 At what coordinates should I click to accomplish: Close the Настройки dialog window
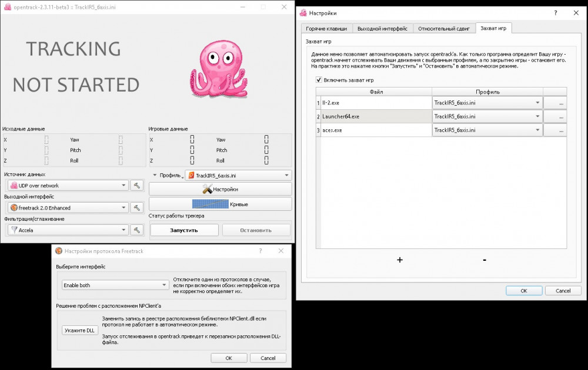point(576,13)
